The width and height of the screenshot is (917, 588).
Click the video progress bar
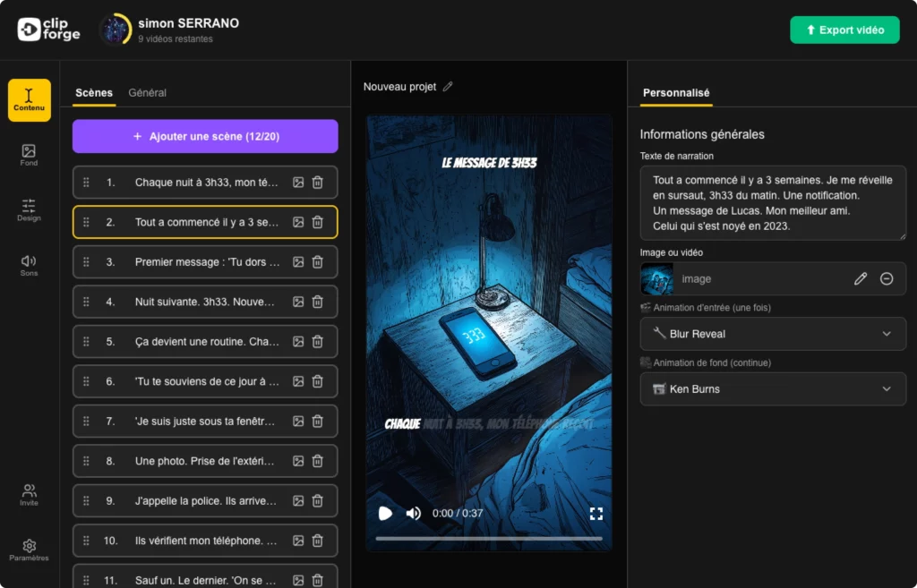pyautogui.click(x=488, y=539)
